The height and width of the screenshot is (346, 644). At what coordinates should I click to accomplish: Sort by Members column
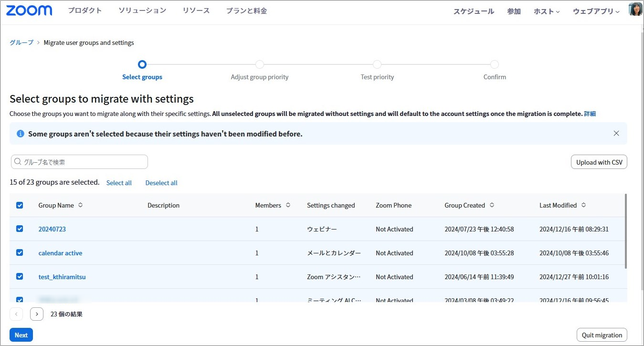click(288, 205)
